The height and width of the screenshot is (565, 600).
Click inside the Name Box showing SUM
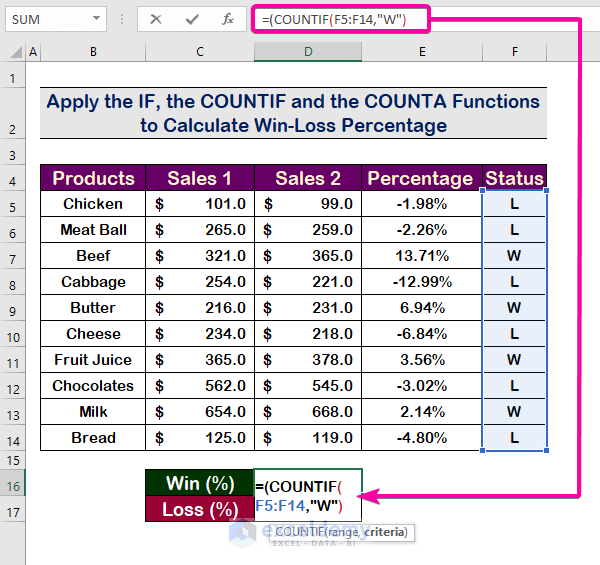[45, 18]
